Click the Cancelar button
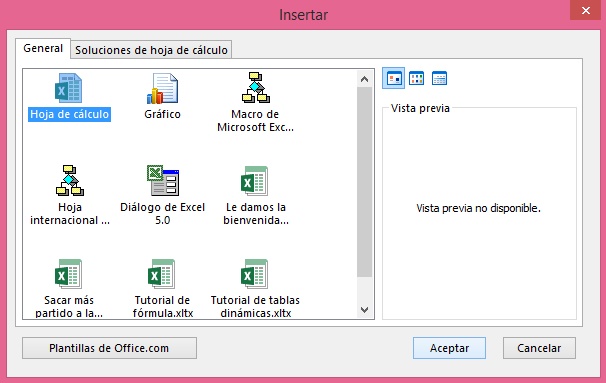 539,348
